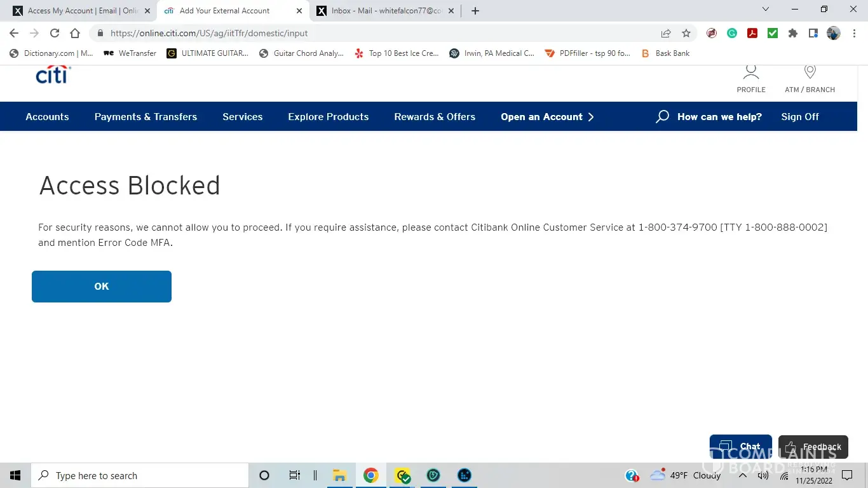Viewport: 868px width, 488px height.
Task: Open the Payments & Transfers menu
Action: tap(146, 117)
